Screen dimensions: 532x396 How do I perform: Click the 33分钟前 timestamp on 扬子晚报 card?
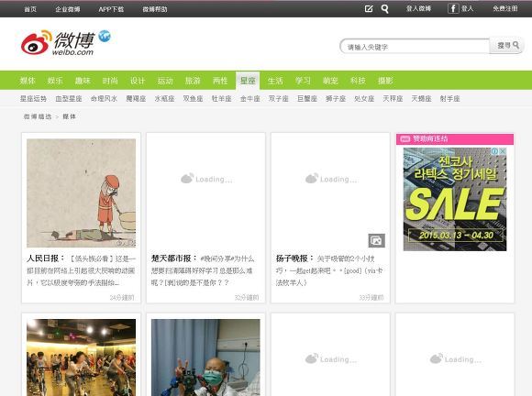pyautogui.click(x=371, y=298)
